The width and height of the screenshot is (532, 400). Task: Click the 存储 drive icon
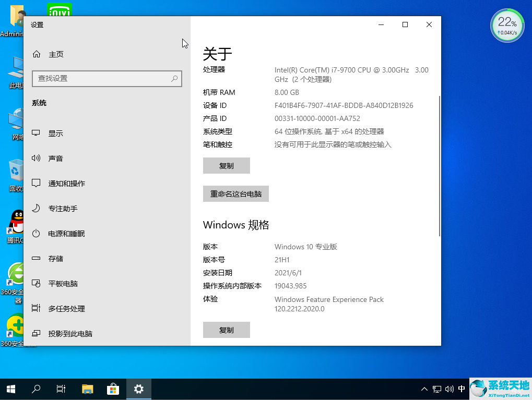[36, 258]
